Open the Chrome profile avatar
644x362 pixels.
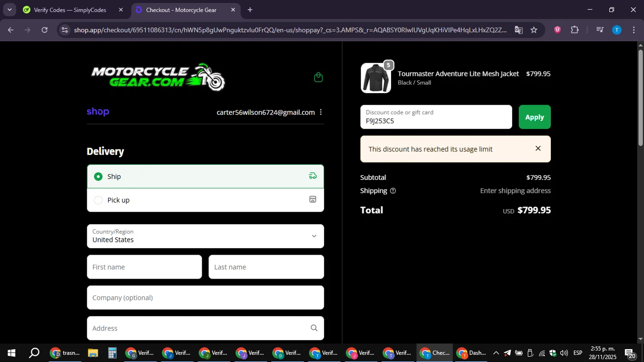pyautogui.click(x=617, y=30)
